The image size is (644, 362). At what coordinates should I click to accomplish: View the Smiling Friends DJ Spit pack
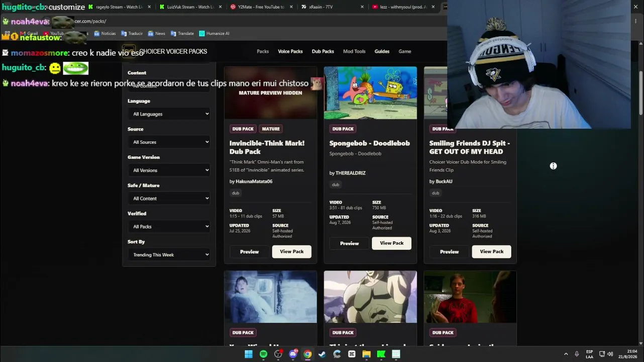[491, 251]
